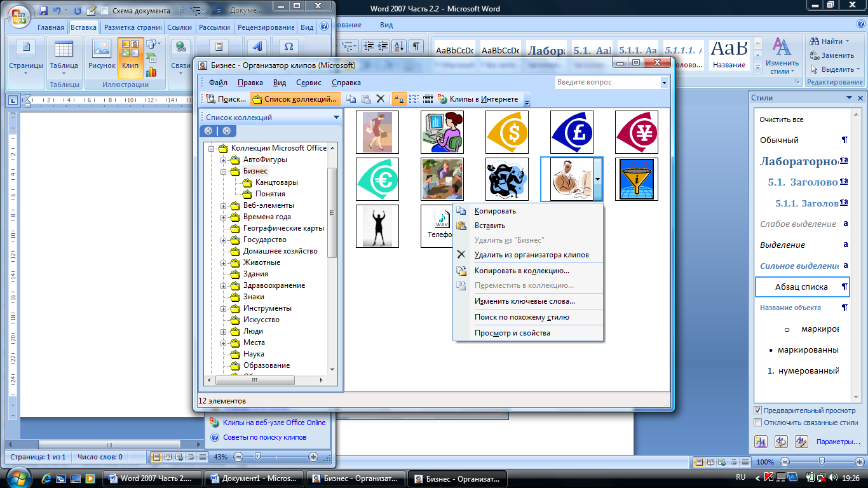Switch to Details view in the Clip Organizer
This screenshot has width=868, height=488.
click(428, 99)
